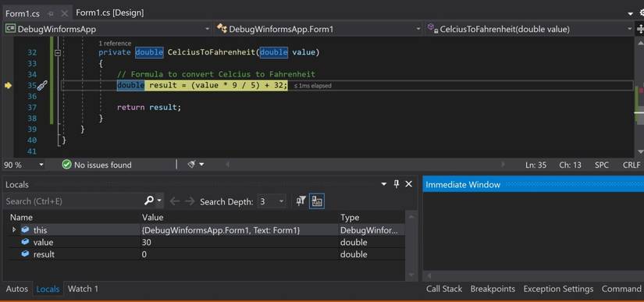Click the find previous arrow in Locals

coord(175,201)
